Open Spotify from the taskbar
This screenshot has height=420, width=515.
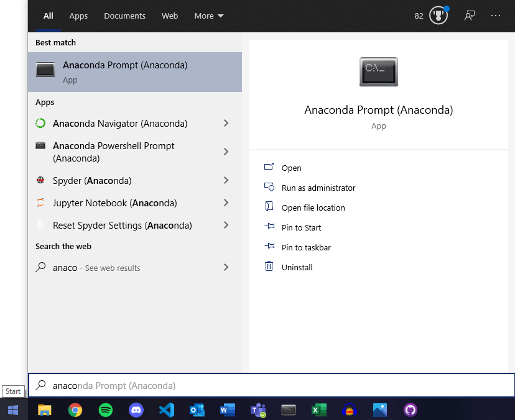click(106, 410)
